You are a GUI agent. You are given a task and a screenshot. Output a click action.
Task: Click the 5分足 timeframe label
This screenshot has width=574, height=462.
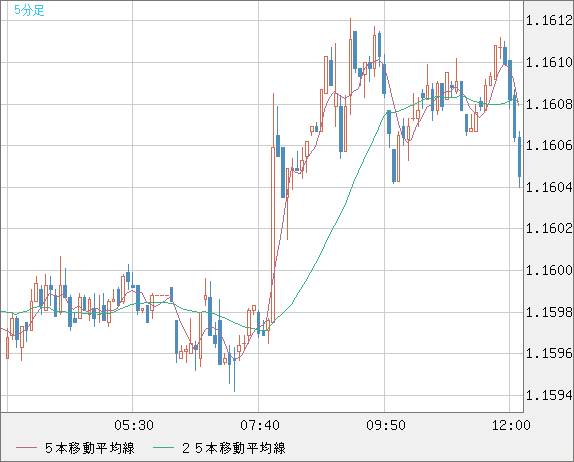click(29, 10)
